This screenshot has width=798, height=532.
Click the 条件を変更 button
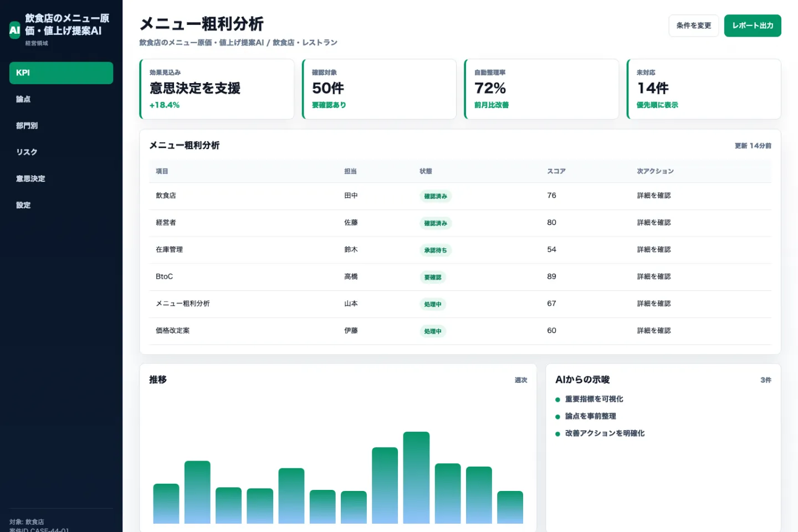(x=693, y=25)
